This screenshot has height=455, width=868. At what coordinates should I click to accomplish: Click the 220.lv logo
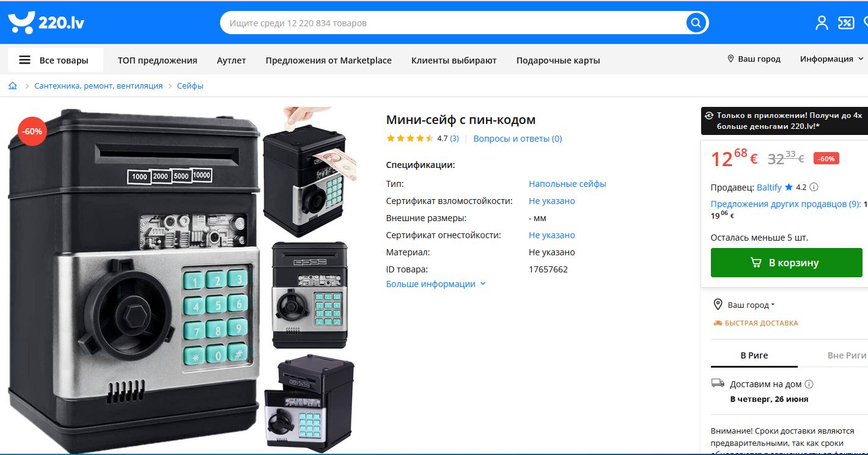[x=46, y=23]
